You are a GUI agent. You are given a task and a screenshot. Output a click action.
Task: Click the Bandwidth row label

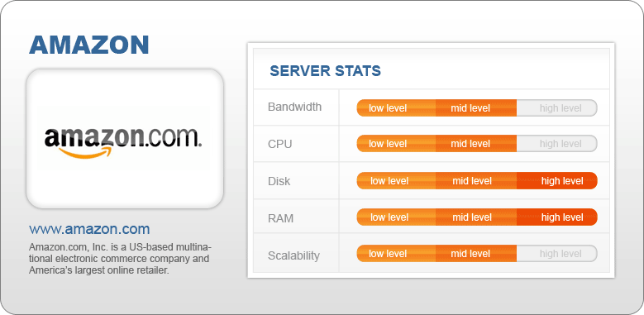[294, 107]
